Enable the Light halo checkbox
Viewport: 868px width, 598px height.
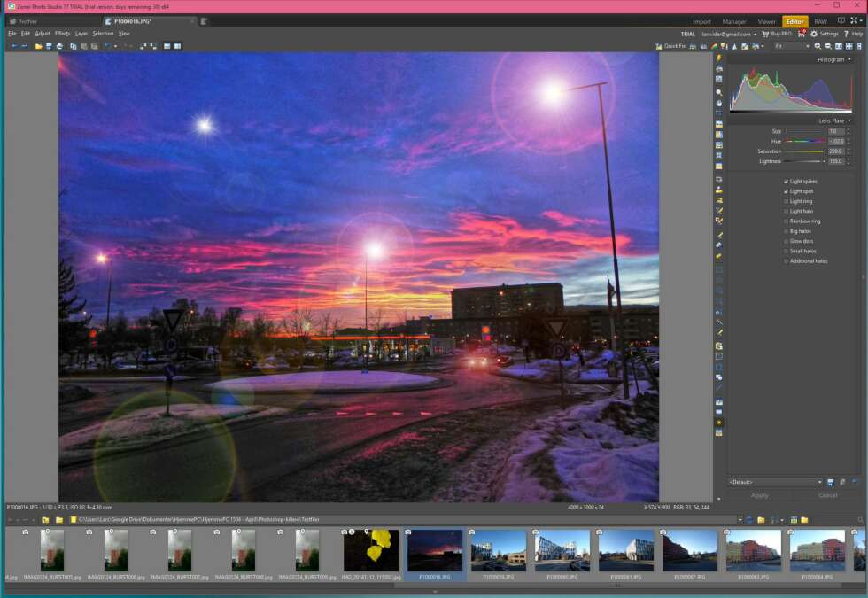point(787,212)
